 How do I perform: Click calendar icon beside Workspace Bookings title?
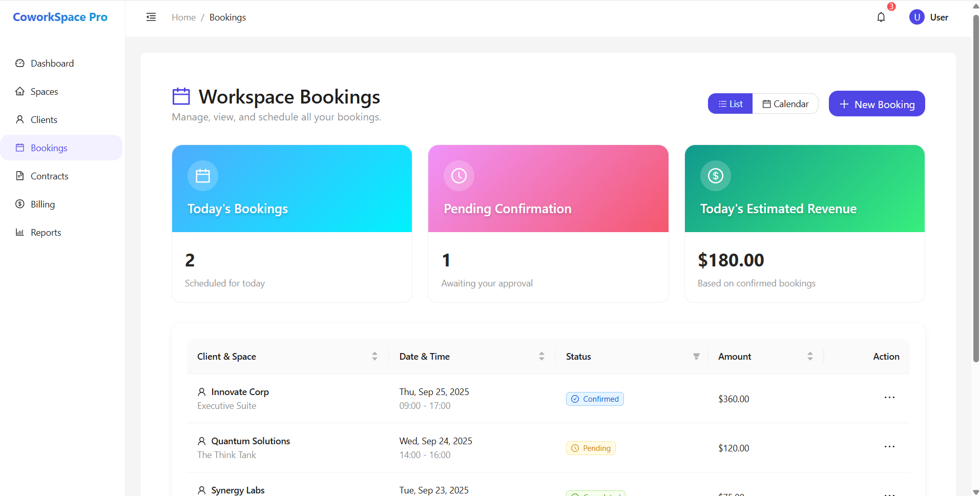coord(181,96)
